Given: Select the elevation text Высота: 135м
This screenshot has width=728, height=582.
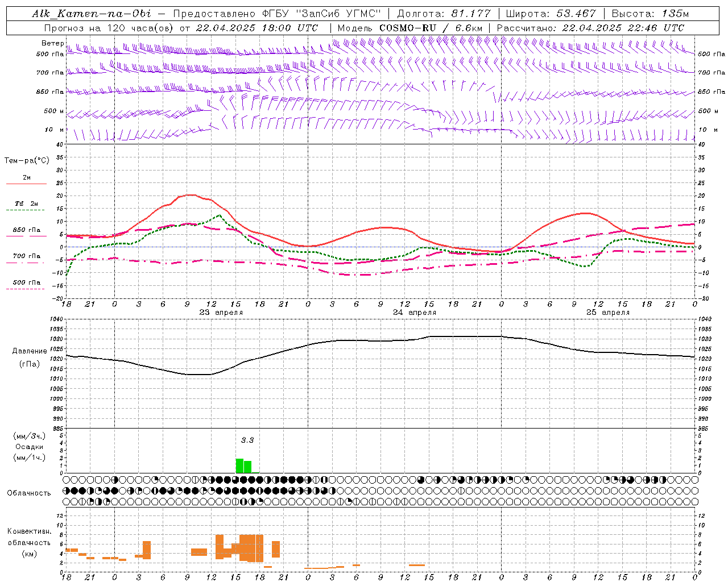Looking at the screenshot, I should [650, 14].
